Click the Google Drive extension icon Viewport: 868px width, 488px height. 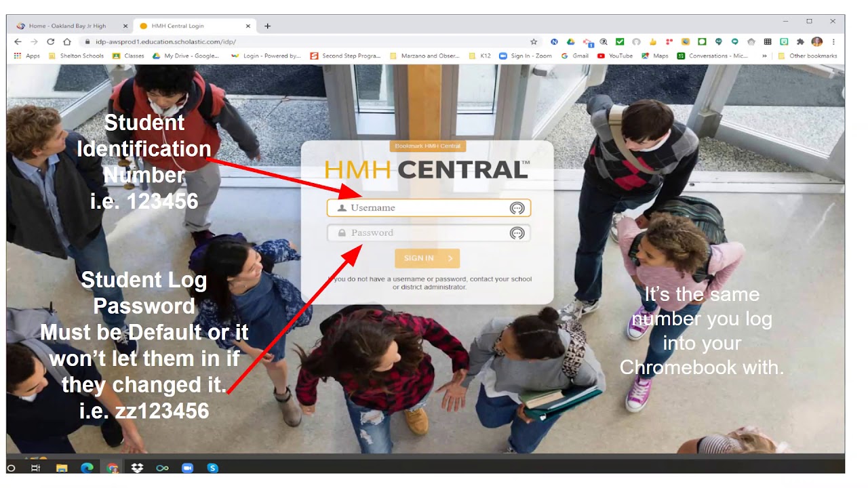pos(571,41)
